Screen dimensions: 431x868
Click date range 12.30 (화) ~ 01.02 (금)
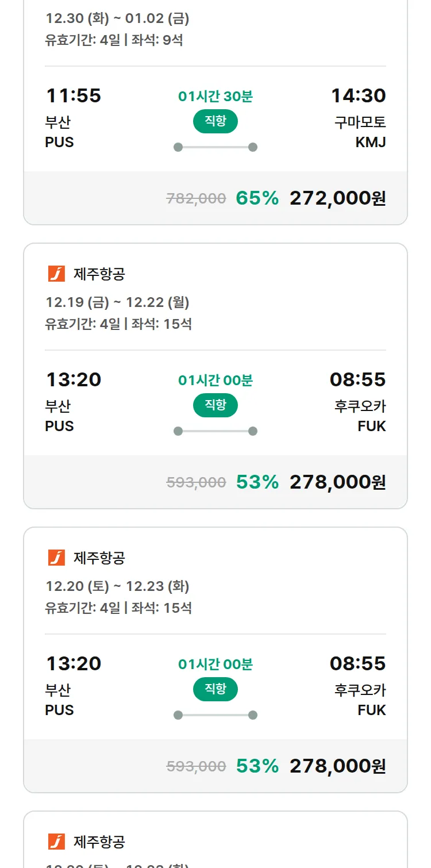[x=117, y=18]
